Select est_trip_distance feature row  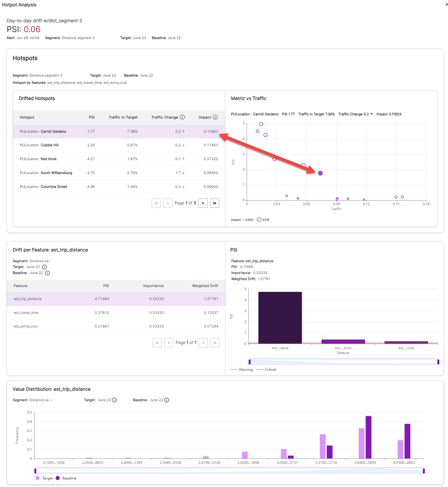coord(116,299)
